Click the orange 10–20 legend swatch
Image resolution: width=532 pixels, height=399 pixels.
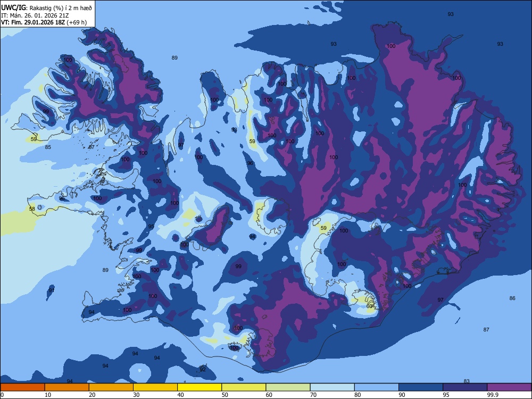[x=67, y=387]
